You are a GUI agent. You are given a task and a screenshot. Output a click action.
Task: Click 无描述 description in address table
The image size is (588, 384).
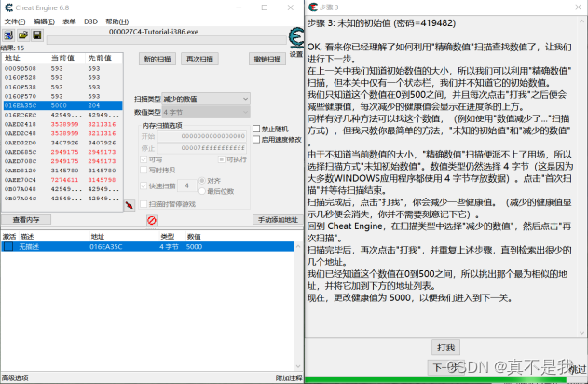click(29, 246)
